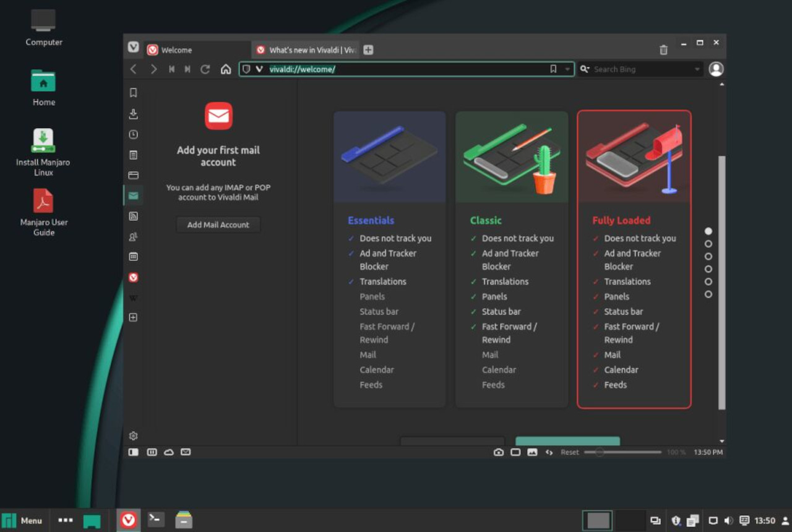Expand the Search Bing engine dropdown
The height and width of the screenshot is (532, 792).
coord(697,69)
